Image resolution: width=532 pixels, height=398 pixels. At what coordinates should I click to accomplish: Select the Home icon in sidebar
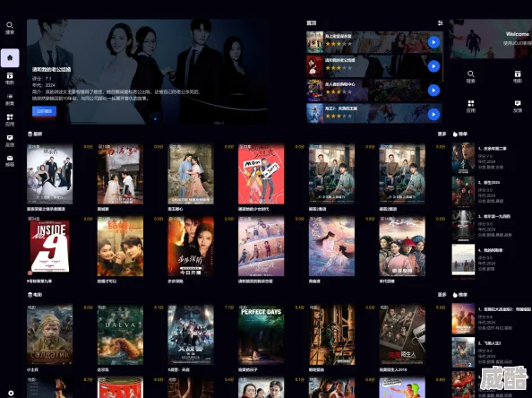tap(10, 57)
